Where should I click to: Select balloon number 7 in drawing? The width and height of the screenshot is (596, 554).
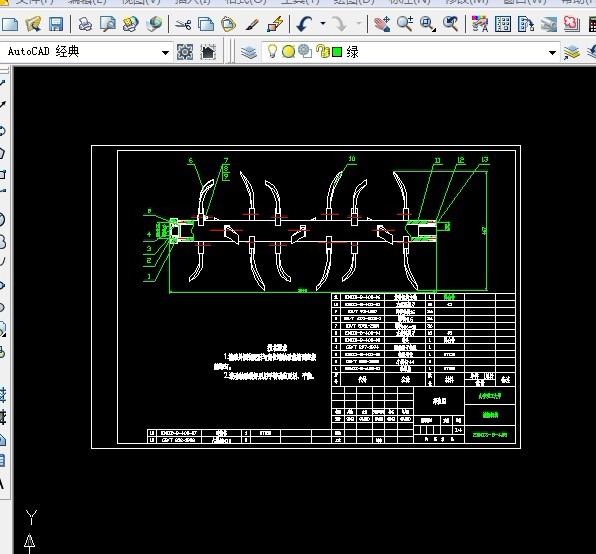pos(226,161)
